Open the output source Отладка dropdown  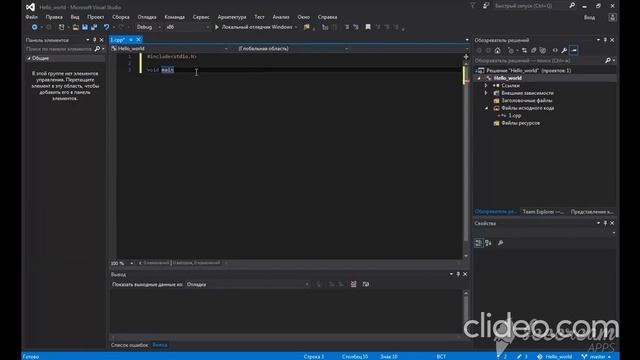coord(247,284)
